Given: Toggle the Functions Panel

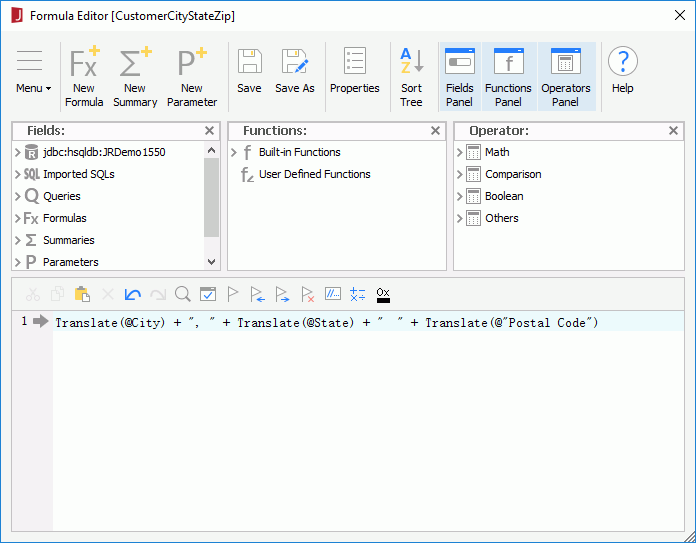Looking at the screenshot, I should click(508, 76).
